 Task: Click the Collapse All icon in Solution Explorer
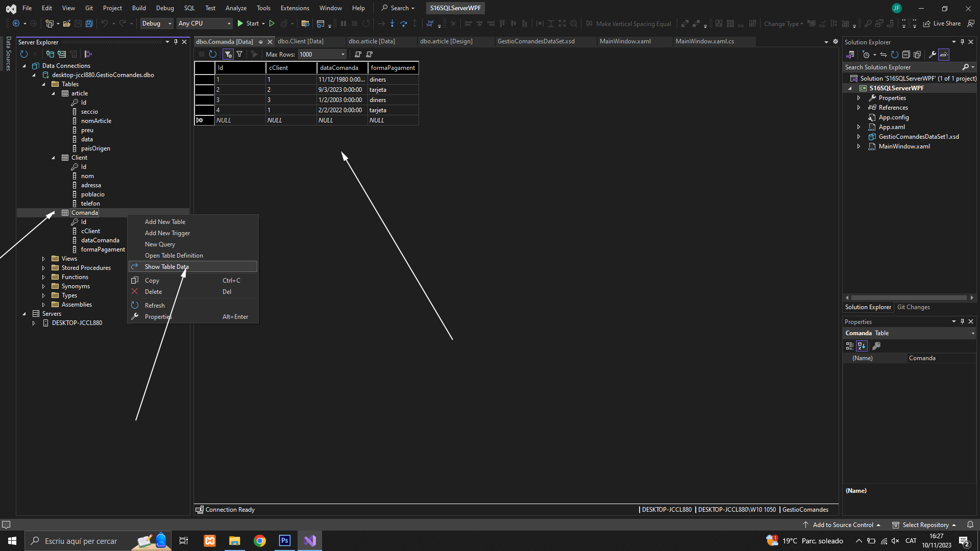point(906,55)
